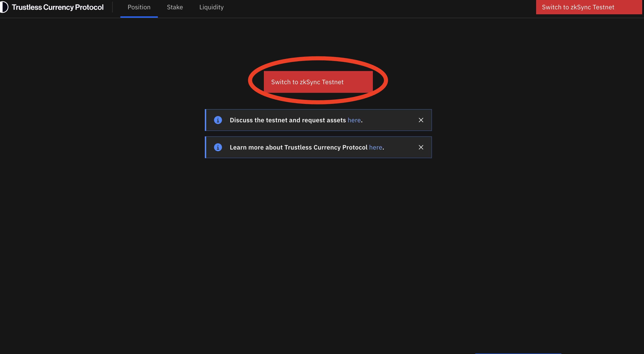Viewport: 644px width, 354px height.
Task: Click the 'Discuss the testnet and request assets' text
Action: coord(287,120)
